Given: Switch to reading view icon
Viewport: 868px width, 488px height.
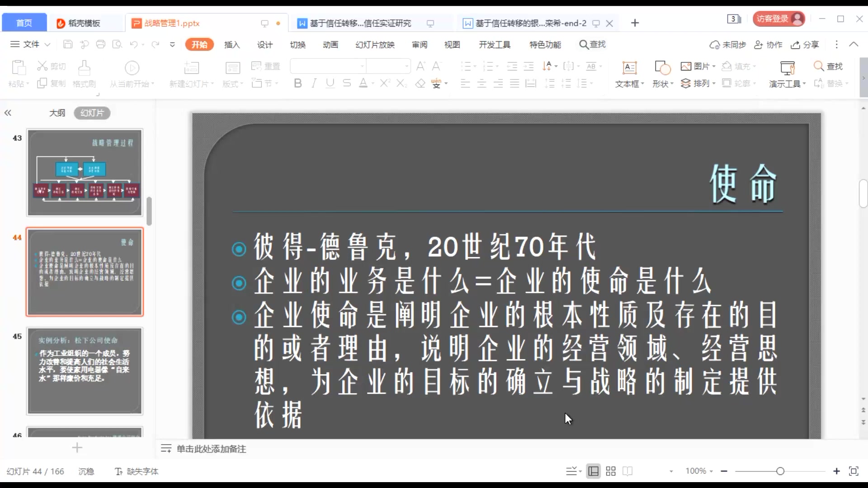Looking at the screenshot, I should tap(627, 471).
